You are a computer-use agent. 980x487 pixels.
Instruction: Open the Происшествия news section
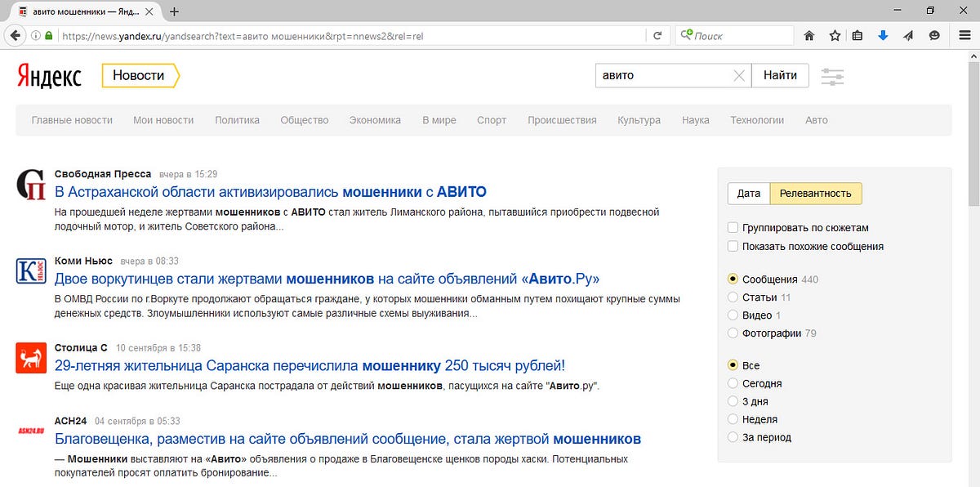click(562, 119)
